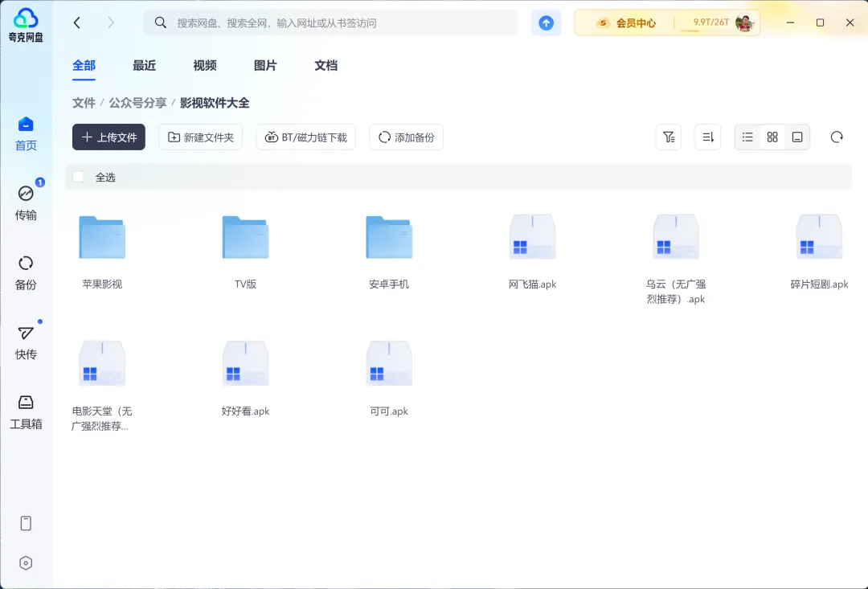This screenshot has height=589, width=868.
Task: Click the phone device icon in sidebar
Action: click(x=26, y=523)
